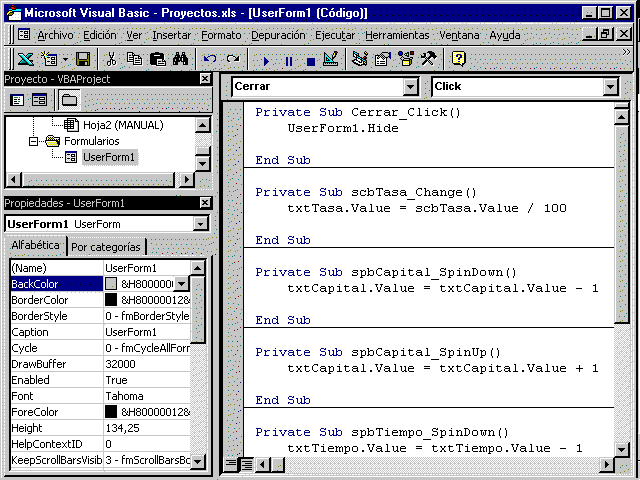
Task: Click the Copy toolbar icon
Action: [134, 59]
